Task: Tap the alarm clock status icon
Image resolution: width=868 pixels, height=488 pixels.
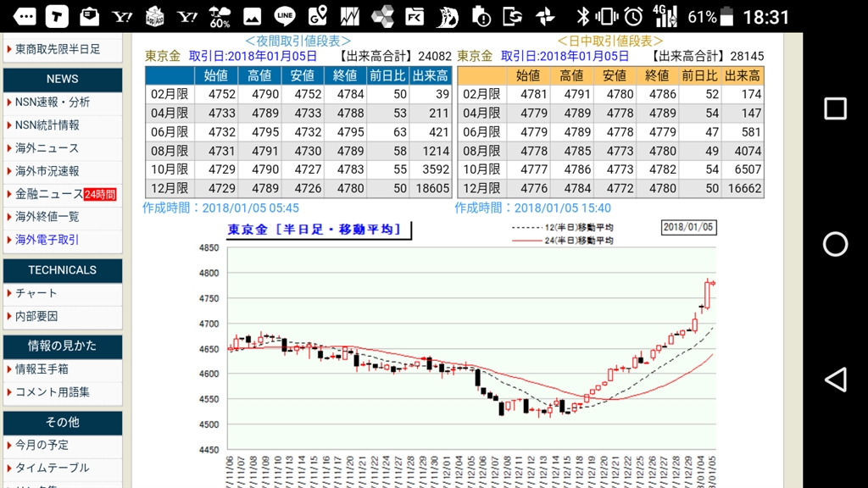Action: coord(633,16)
